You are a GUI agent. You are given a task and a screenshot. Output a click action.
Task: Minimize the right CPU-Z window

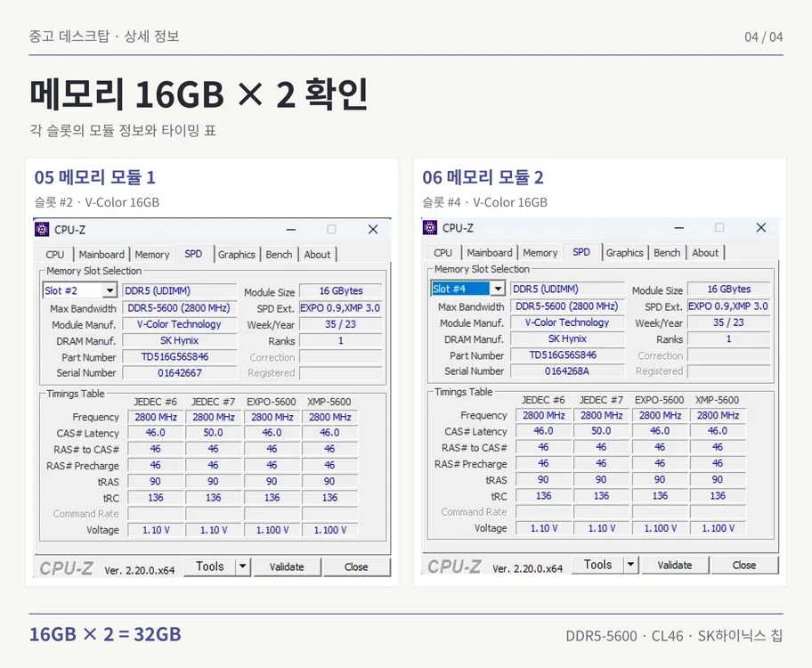coord(679,227)
